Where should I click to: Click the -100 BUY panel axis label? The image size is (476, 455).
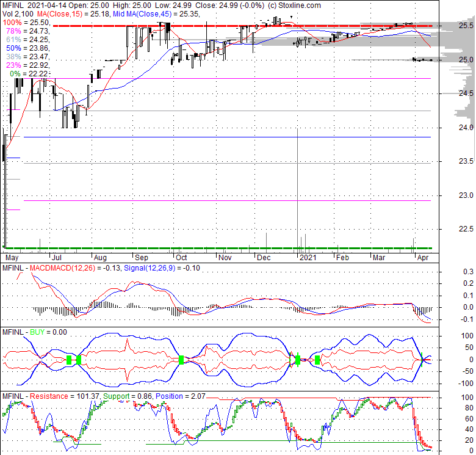pos(466,384)
